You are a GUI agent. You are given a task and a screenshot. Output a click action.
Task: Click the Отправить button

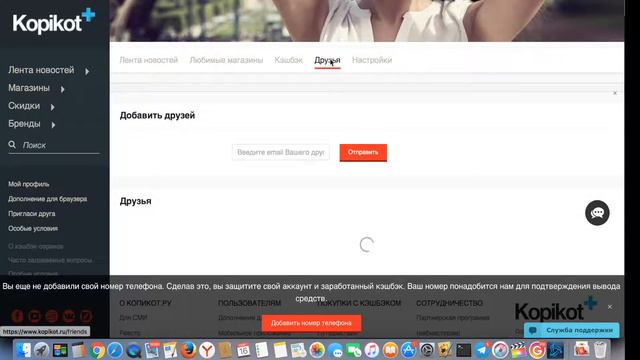click(363, 152)
